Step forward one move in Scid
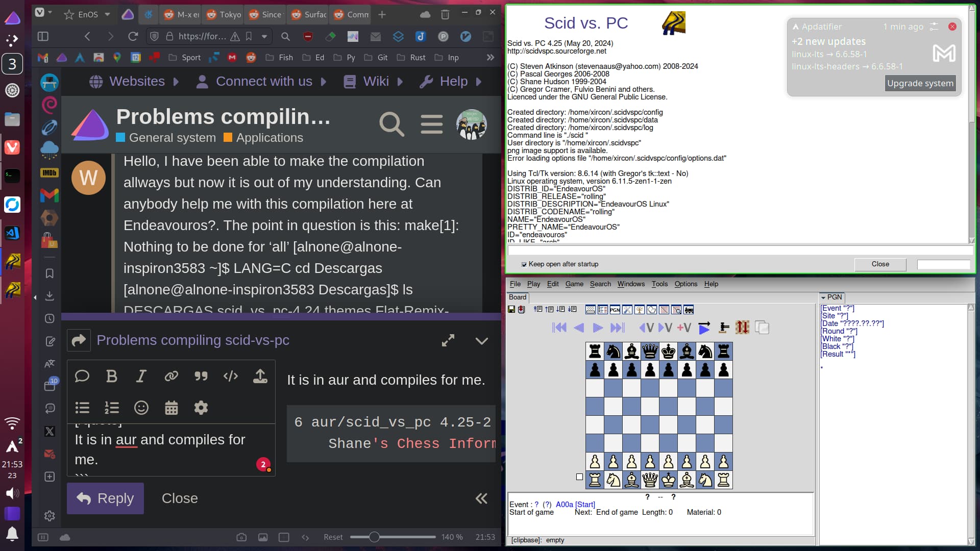 coord(598,328)
